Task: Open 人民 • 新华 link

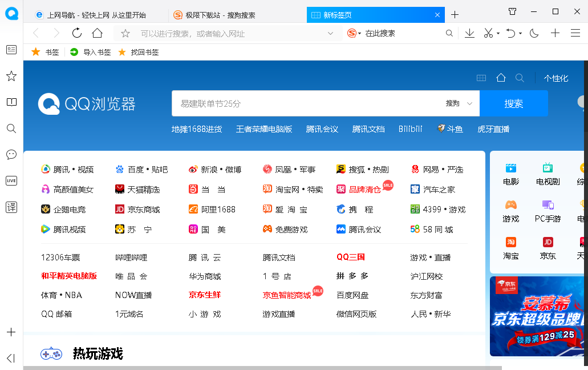Action: tap(431, 313)
